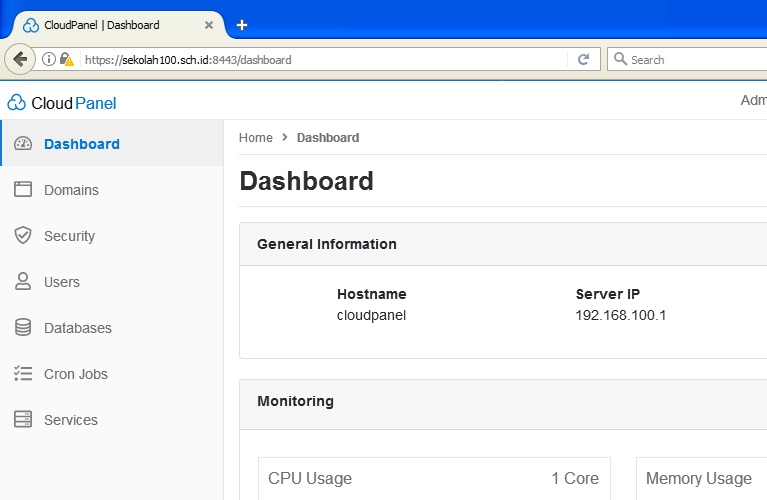Screen dimensions: 767x500
Task: Close the CloudPanel Dashboard tab
Action: [x=208, y=25]
